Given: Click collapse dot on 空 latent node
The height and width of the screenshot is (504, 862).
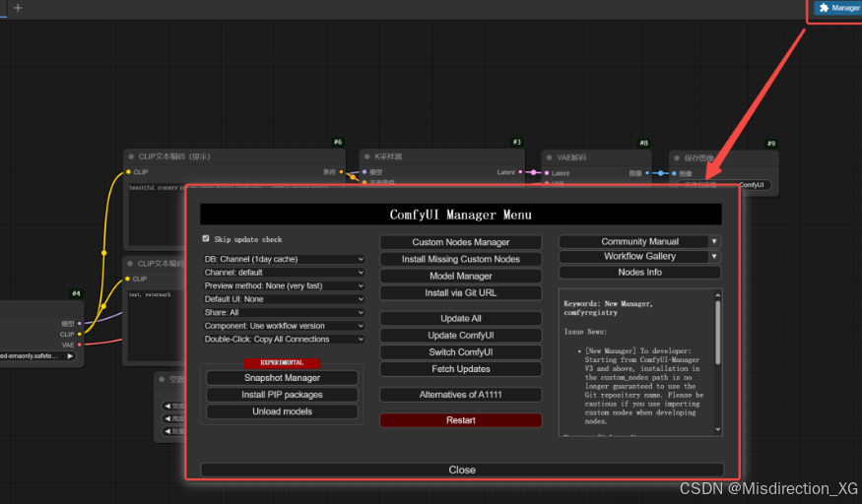Looking at the screenshot, I should (162, 379).
